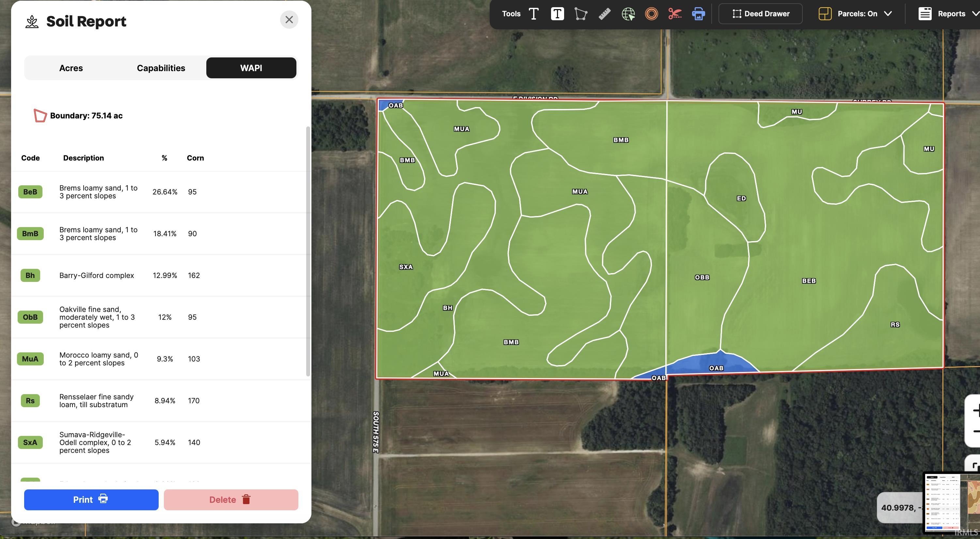Select the plain text tool
Screen dimensions: 980x539
[x=534, y=14]
